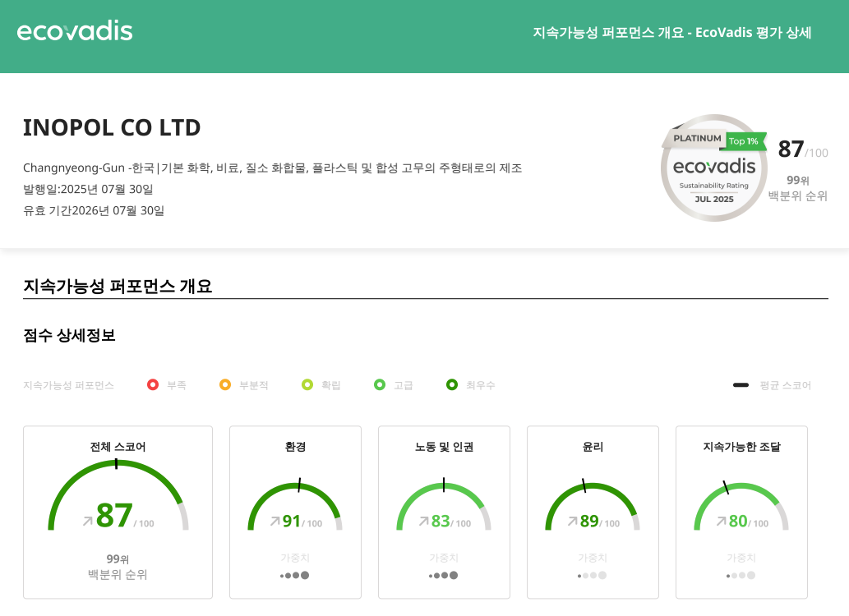Click the EcoVadis logo in the header

(75, 31)
